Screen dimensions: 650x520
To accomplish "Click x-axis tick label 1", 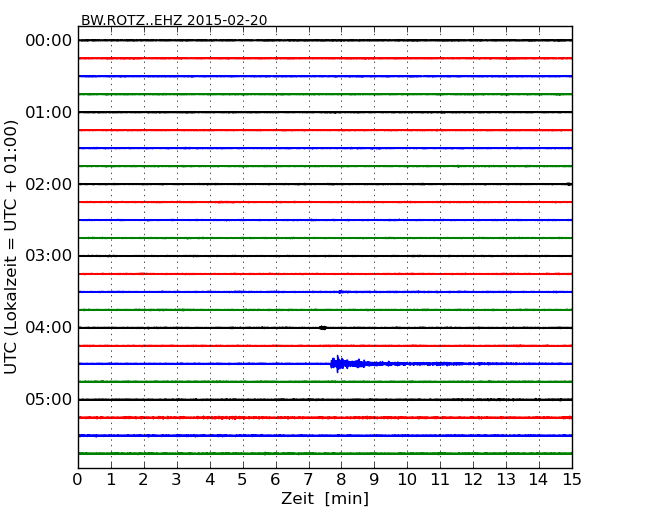I will pos(111,480).
